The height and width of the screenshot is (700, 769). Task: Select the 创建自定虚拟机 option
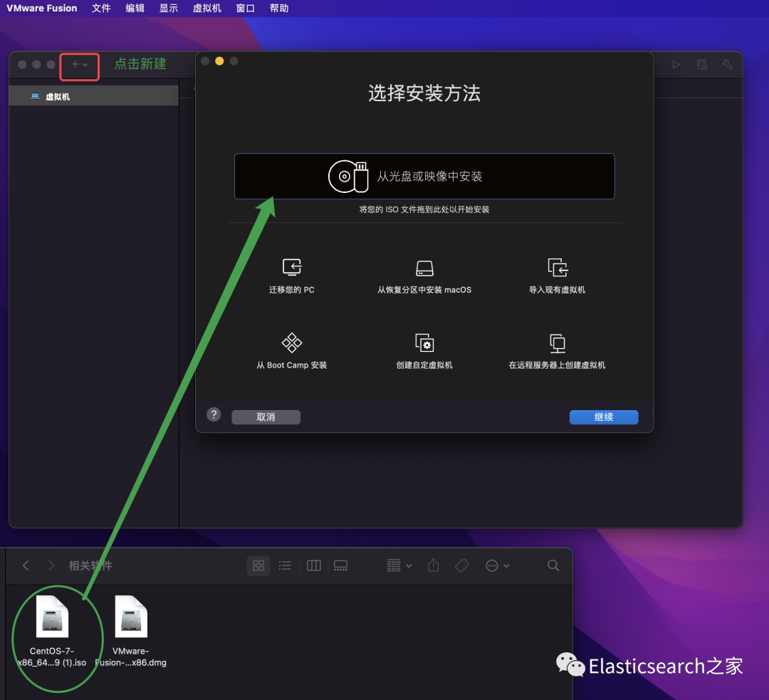424,351
